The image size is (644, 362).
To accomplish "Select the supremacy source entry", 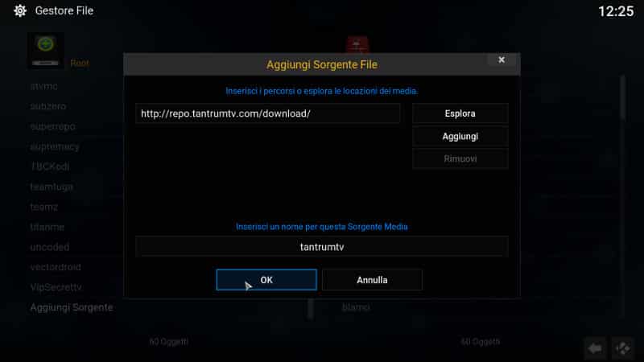I will tap(55, 146).
